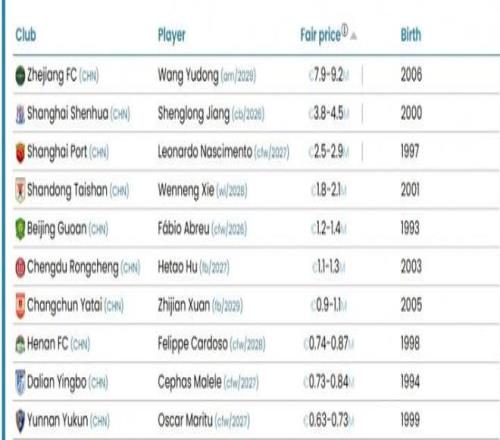Sort the table by Birth column
Image resolution: width=500 pixels, height=440 pixels.
(411, 35)
